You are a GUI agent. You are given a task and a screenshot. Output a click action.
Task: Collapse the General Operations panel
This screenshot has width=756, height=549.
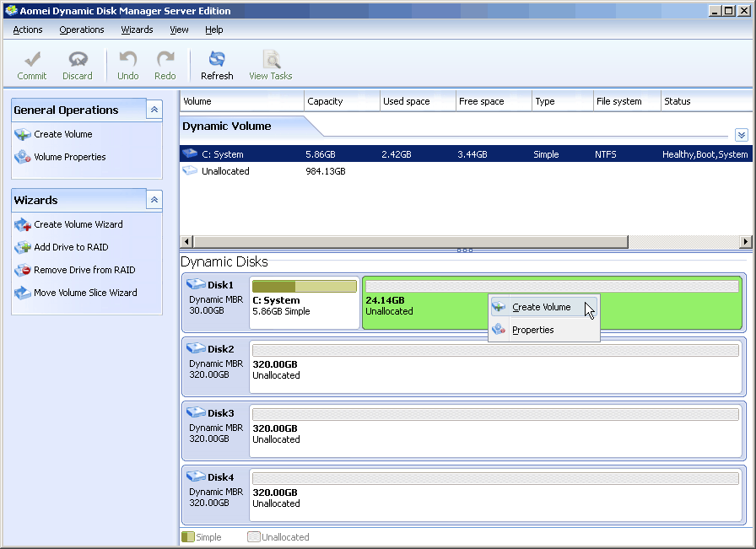click(x=154, y=110)
